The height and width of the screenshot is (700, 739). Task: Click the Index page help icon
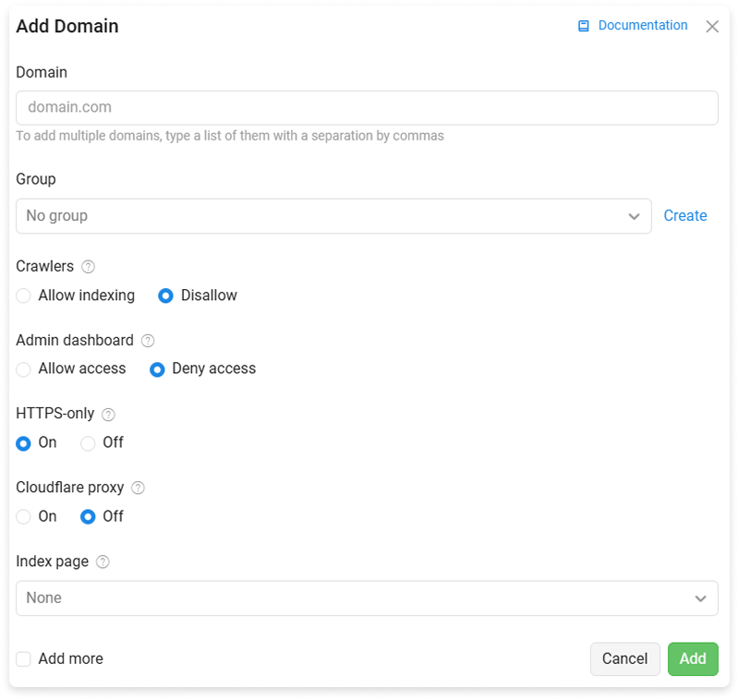[x=103, y=561]
